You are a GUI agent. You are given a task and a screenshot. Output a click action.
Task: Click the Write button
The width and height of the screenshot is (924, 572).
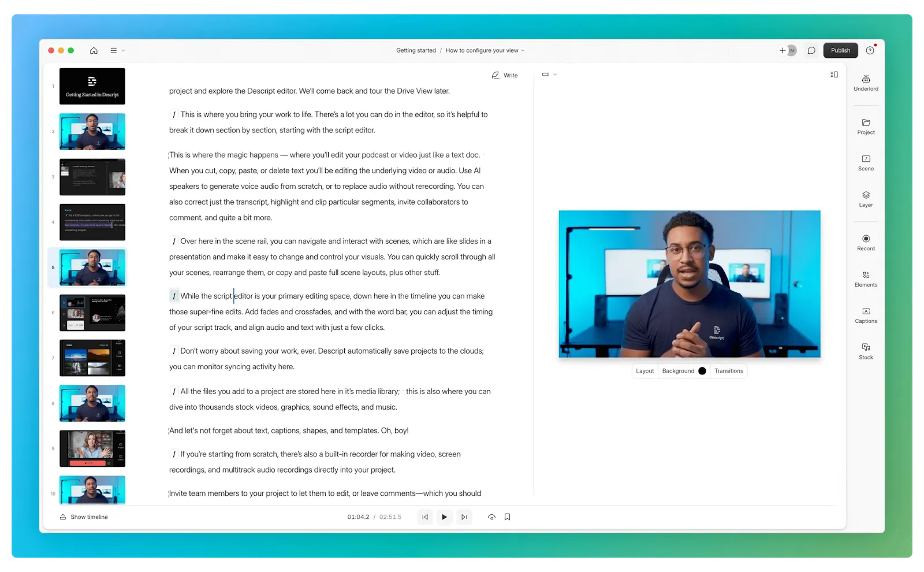click(505, 75)
